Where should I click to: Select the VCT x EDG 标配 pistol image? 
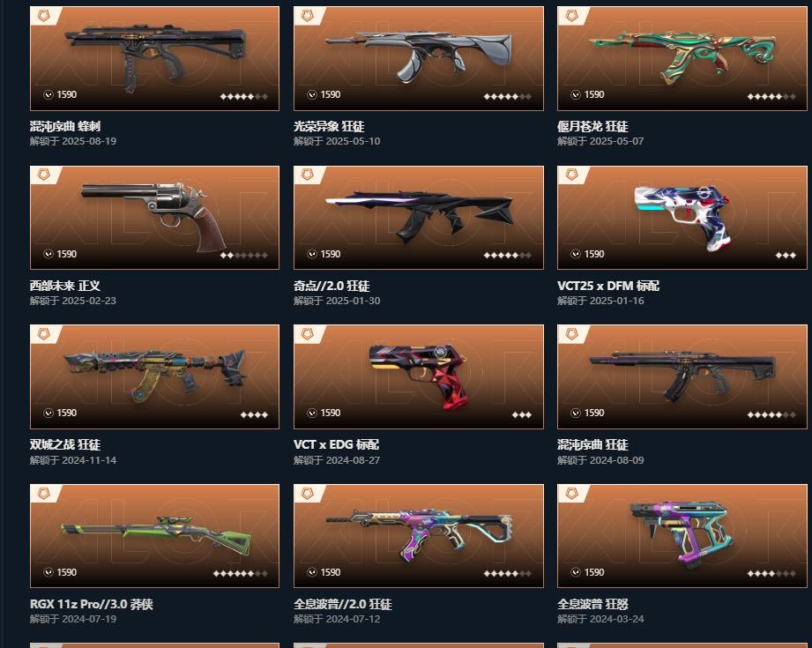[x=419, y=376]
